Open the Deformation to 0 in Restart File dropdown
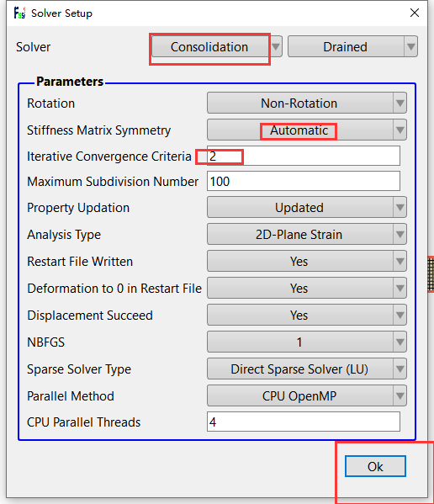434x504 pixels. (307, 288)
